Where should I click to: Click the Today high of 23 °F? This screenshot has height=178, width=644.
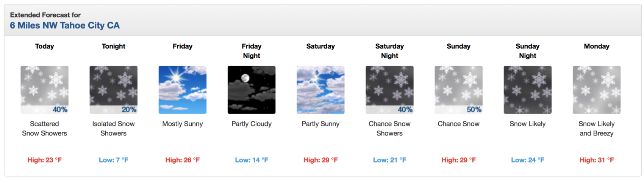click(44, 160)
